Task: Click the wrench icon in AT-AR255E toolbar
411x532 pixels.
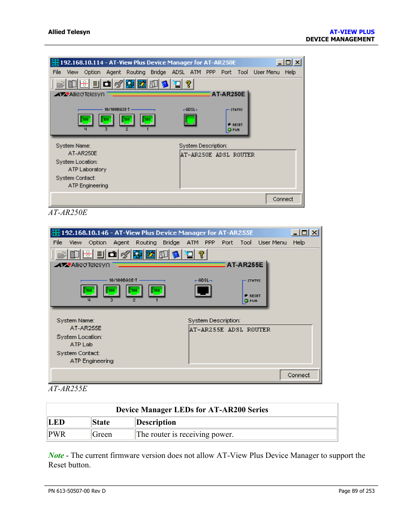Action: (125, 255)
